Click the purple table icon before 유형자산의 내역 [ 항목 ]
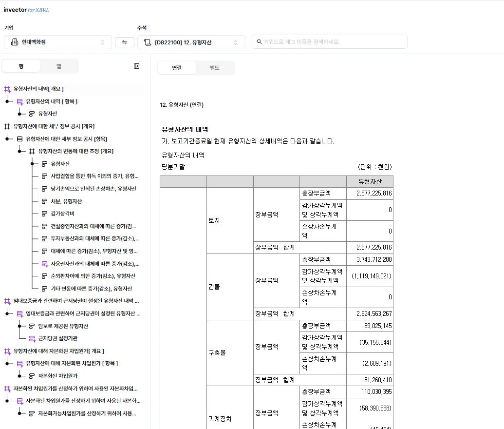 click(20, 101)
